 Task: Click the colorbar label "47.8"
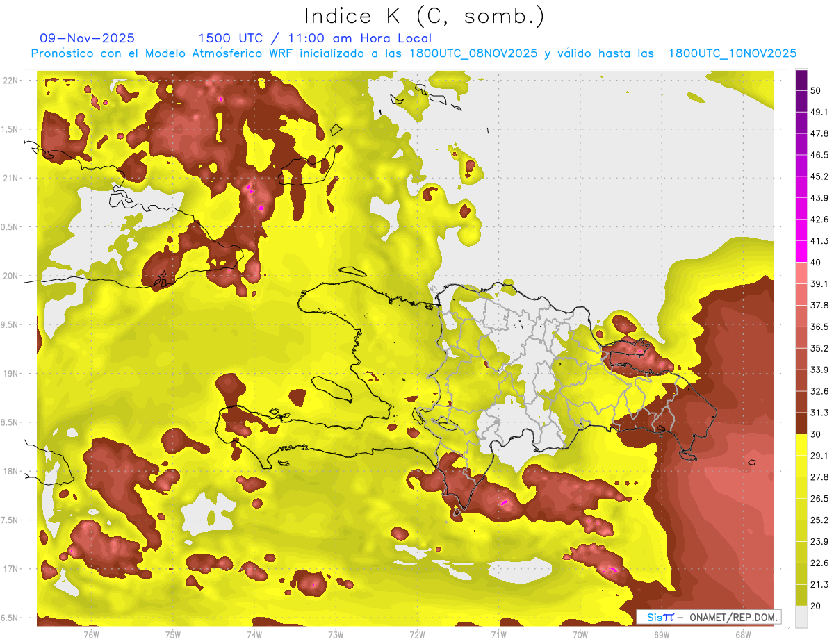tap(819, 133)
